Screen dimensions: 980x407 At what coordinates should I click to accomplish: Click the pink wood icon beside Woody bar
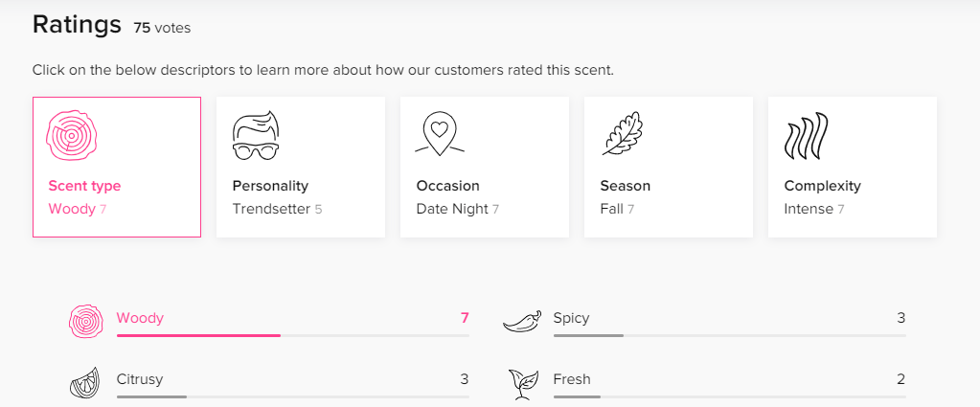[x=85, y=323]
